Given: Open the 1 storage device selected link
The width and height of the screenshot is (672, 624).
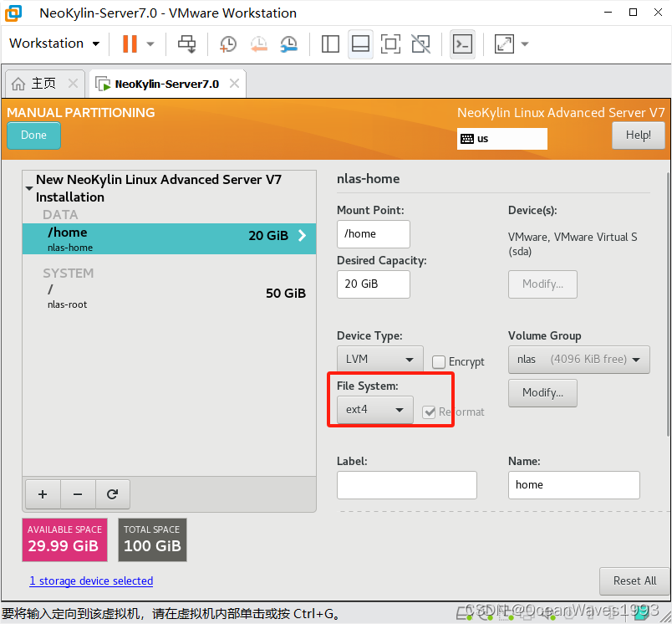Looking at the screenshot, I should click(x=91, y=581).
